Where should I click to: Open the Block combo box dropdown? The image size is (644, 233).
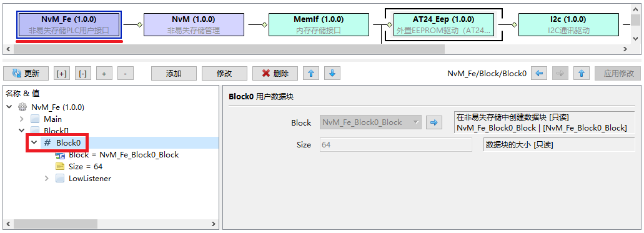coord(416,122)
